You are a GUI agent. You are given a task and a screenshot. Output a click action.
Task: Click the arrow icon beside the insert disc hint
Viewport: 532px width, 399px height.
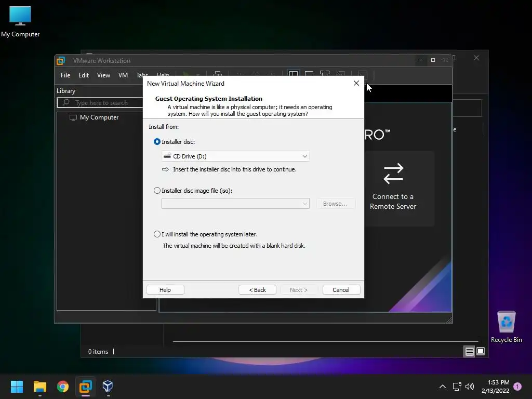[x=165, y=169]
